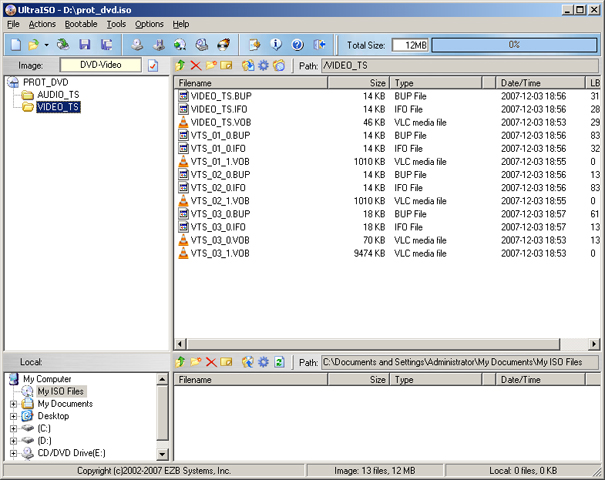
Task: Click the Convert image toolbar icon
Action: (x=180, y=45)
